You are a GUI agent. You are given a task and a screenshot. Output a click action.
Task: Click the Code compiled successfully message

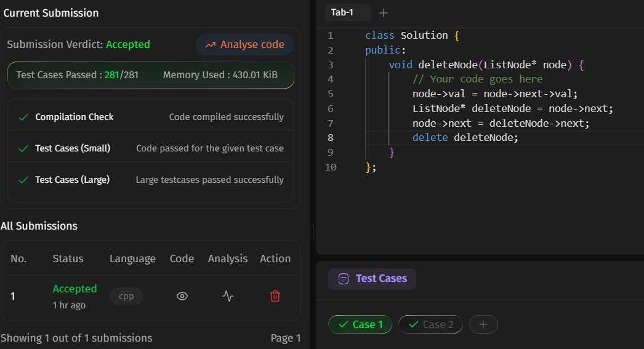tap(227, 117)
